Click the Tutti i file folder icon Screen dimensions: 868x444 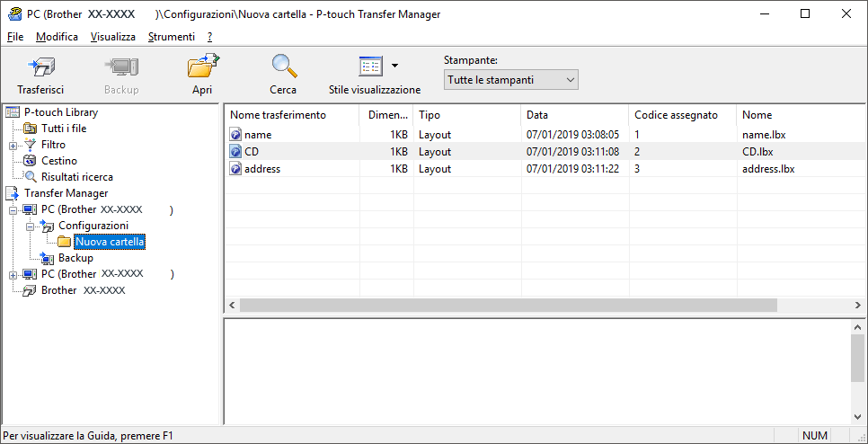pos(30,129)
